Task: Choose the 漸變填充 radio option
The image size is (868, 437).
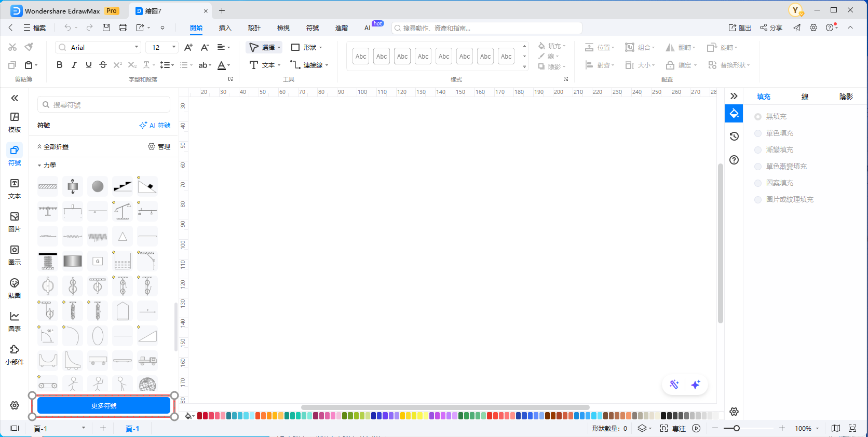Action: click(758, 150)
